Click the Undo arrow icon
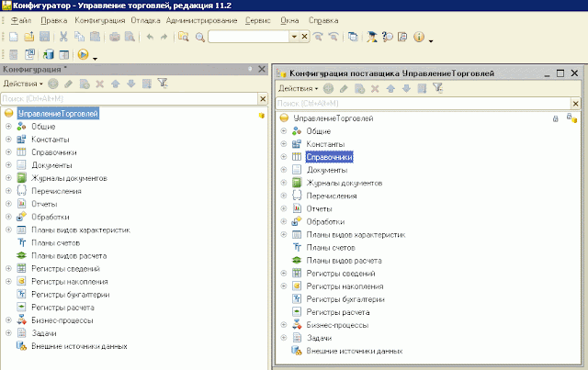588x370 pixels. tap(150, 37)
